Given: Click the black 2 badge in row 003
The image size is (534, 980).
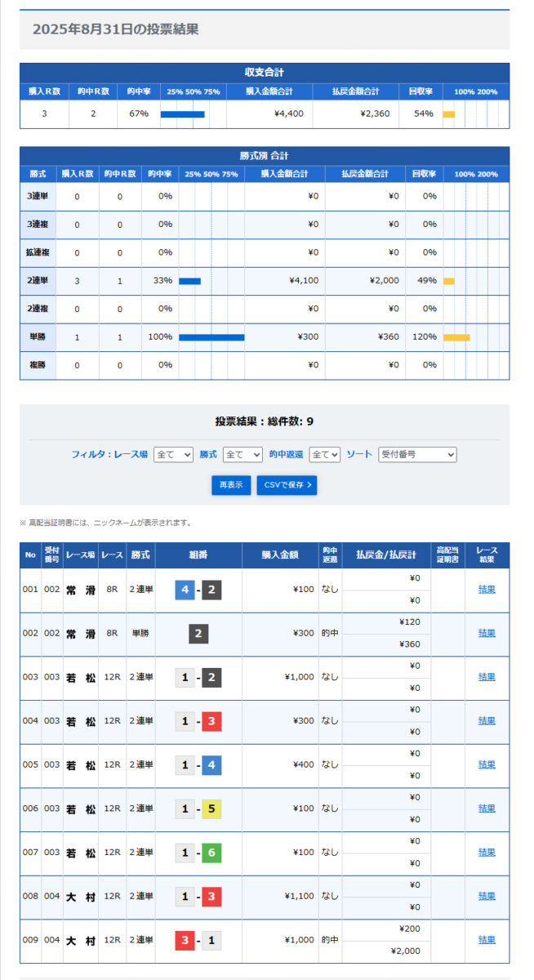Looking at the screenshot, I should click(211, 677).
